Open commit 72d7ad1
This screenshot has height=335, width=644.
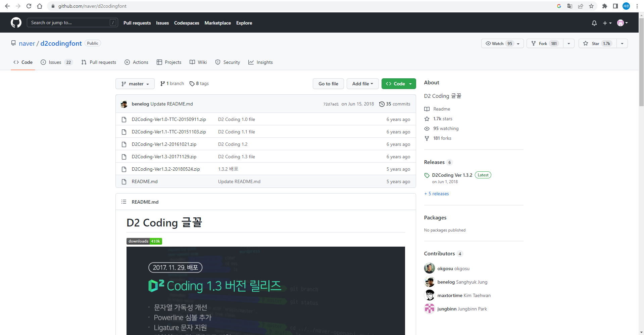(x=331, y=104)
